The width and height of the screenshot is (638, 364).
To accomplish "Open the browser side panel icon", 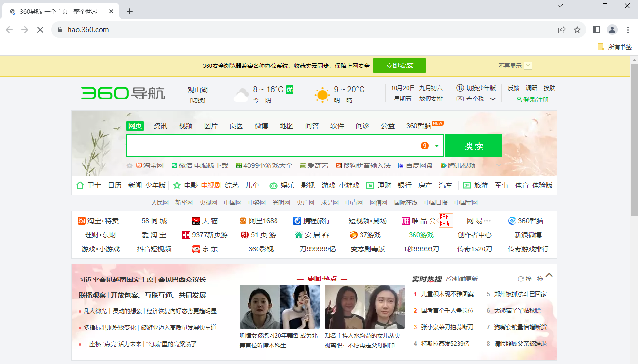I will 597,30.
